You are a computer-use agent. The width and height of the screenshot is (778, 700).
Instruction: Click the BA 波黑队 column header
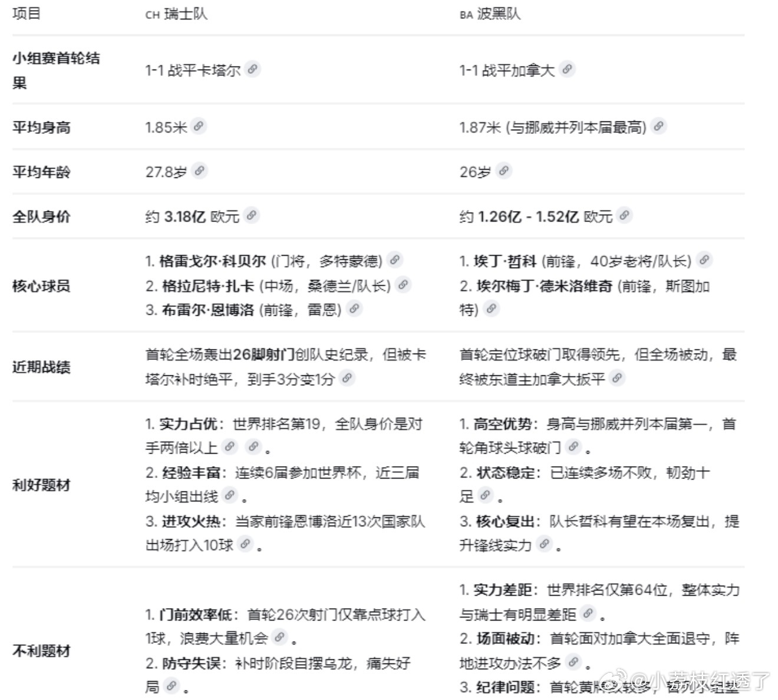[490, 14]
